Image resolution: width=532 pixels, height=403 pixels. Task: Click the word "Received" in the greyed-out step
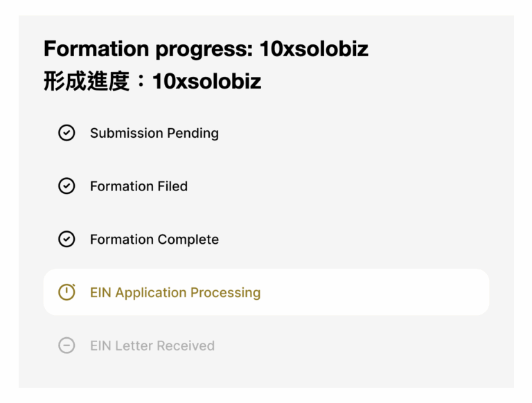click(x=186, y=346)
